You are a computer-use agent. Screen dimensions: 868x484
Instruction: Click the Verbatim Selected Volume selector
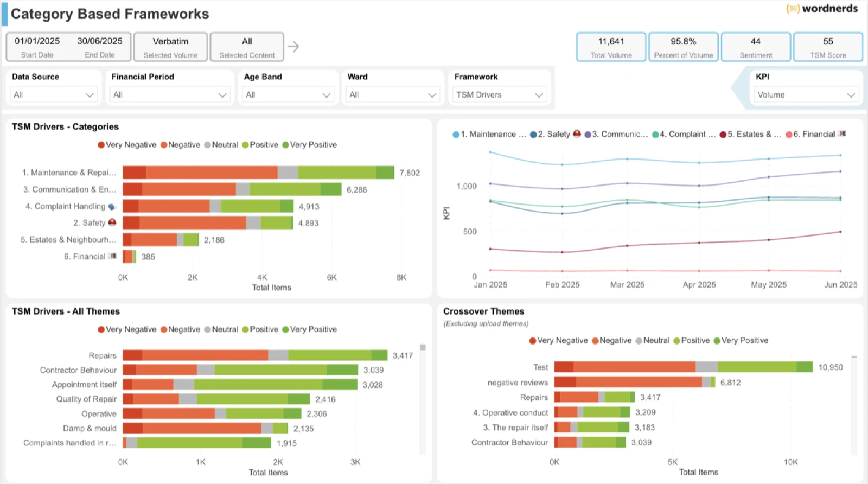coord(170,47)
